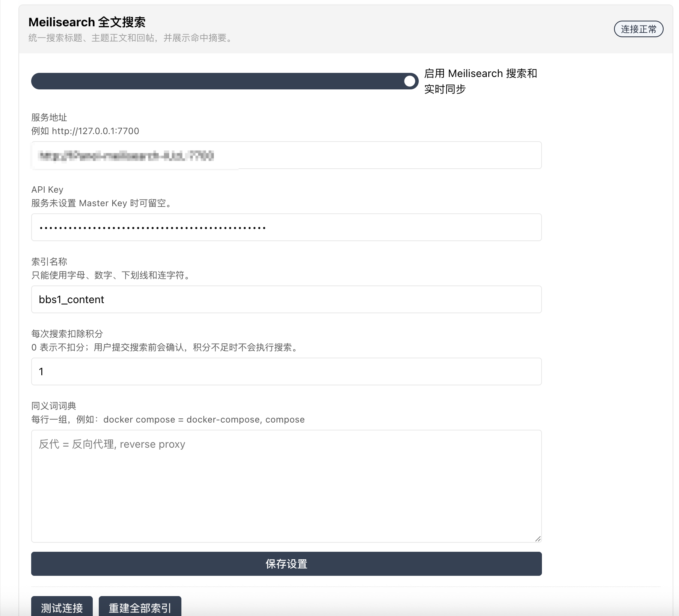This screenshot has height=616, width=679.
Task: Focus the API Key password field
Action: click(286, 227)
